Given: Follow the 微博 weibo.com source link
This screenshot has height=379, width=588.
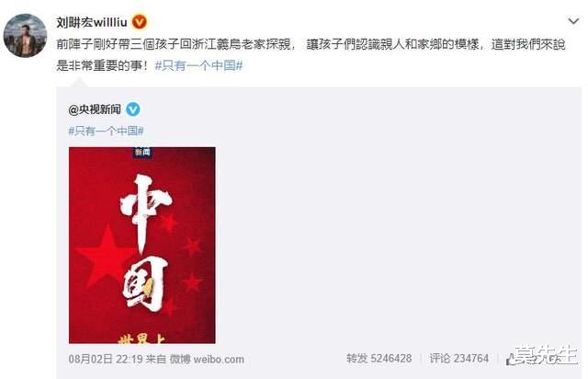Looking at the screenshot, I should [207, 359].
